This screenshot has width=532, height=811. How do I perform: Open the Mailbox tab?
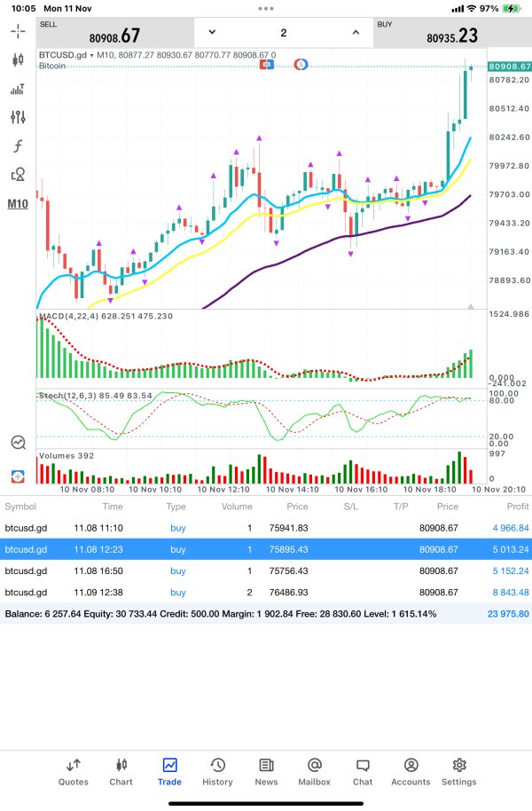(x=315, y=772)
